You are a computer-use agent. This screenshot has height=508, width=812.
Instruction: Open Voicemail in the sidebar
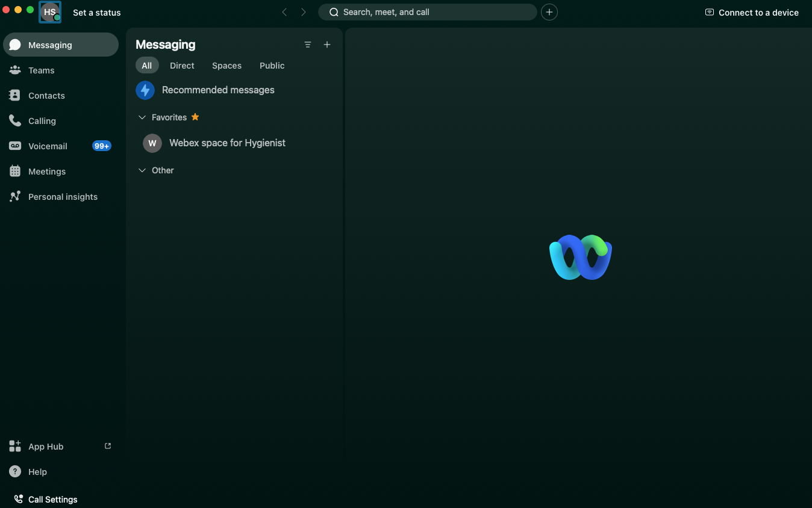[48, 146]
